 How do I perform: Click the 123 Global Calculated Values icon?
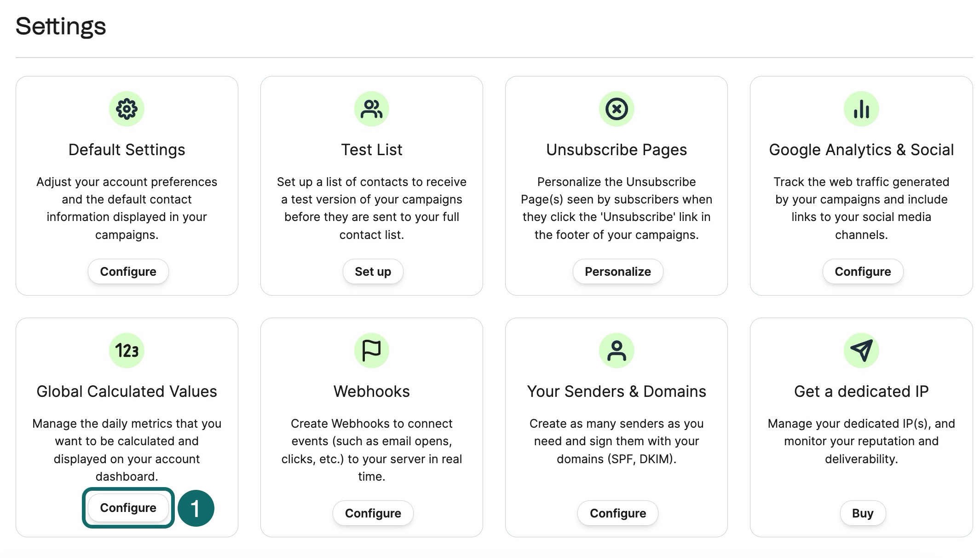click(127, 351)
